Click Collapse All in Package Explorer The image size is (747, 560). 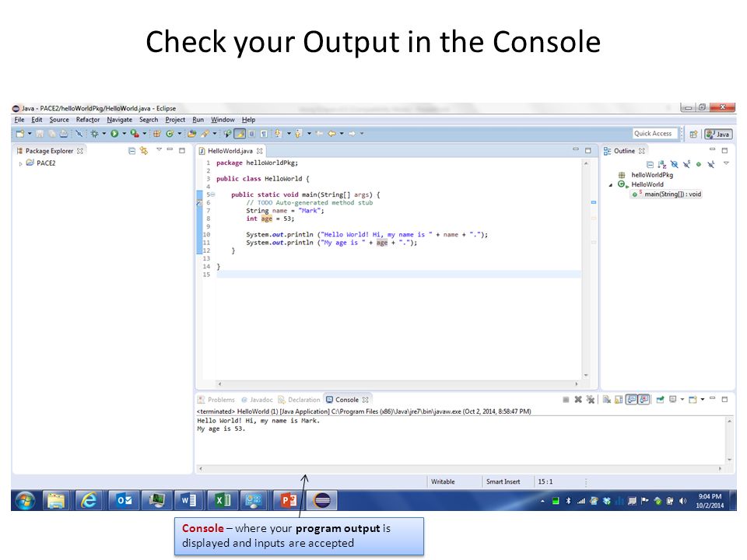(132, 151)
